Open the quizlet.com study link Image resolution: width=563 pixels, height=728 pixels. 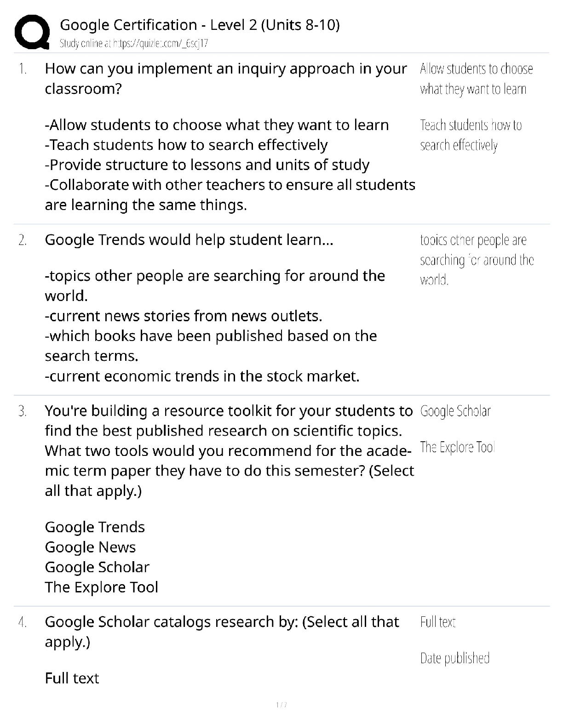(134, 44)
